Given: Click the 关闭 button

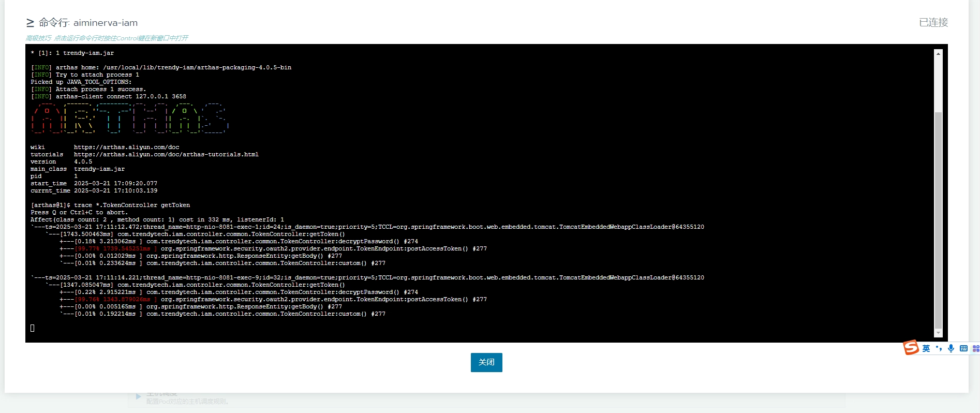Looking at the screenshot, I should pyautogui.click(x=486, y=362).
